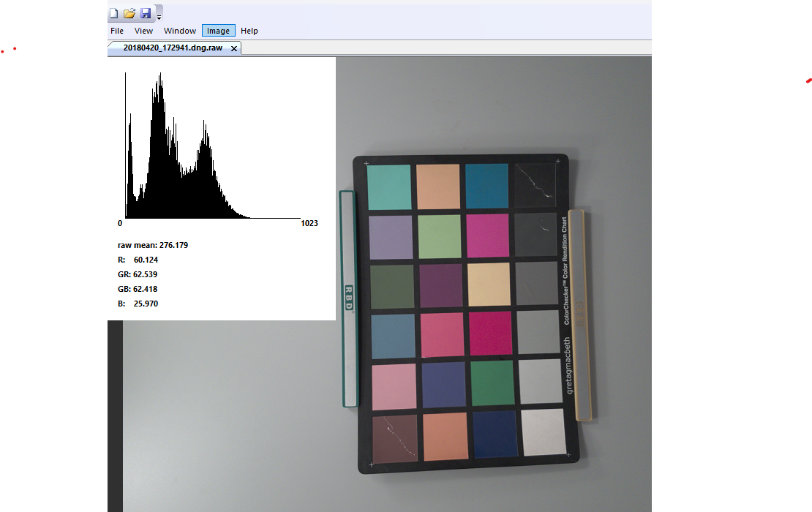The width and height of the screenshot is (812, 512).
Task: Click the New file toolbar icon
Action: [114, 13]
